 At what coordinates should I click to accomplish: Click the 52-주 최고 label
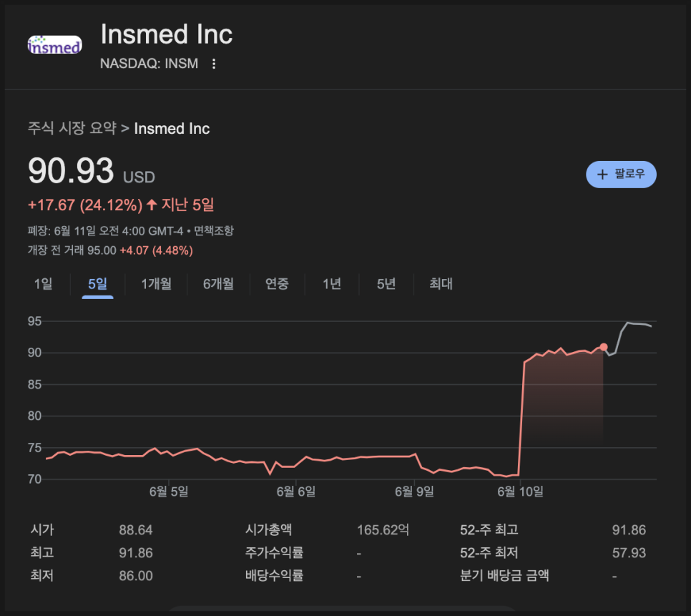tap(489, 530)
